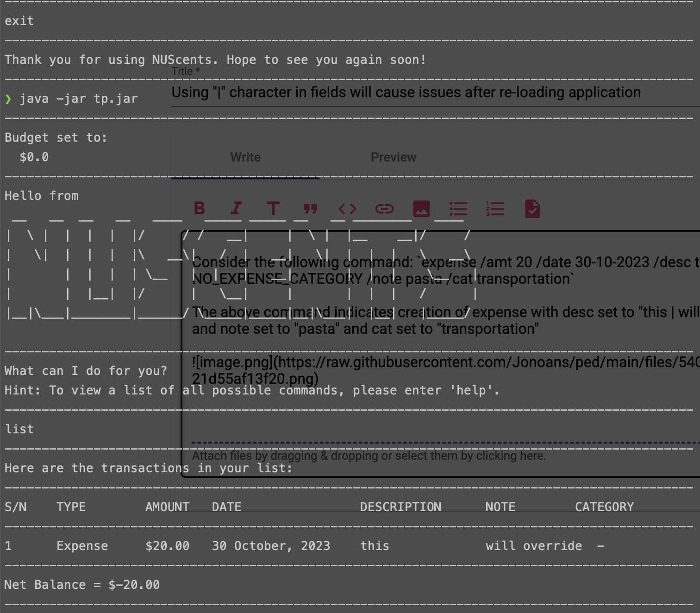Click the 'list' command in the terminal

click(19, 429)
